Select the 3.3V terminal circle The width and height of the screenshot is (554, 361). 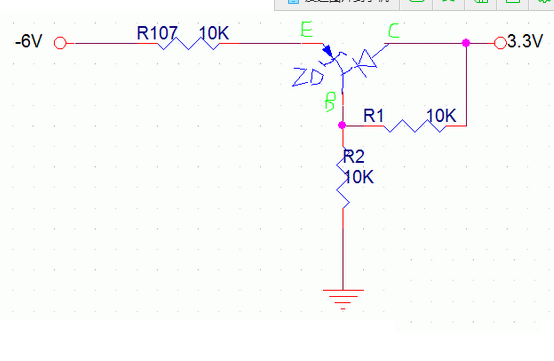tap(500, 43)
